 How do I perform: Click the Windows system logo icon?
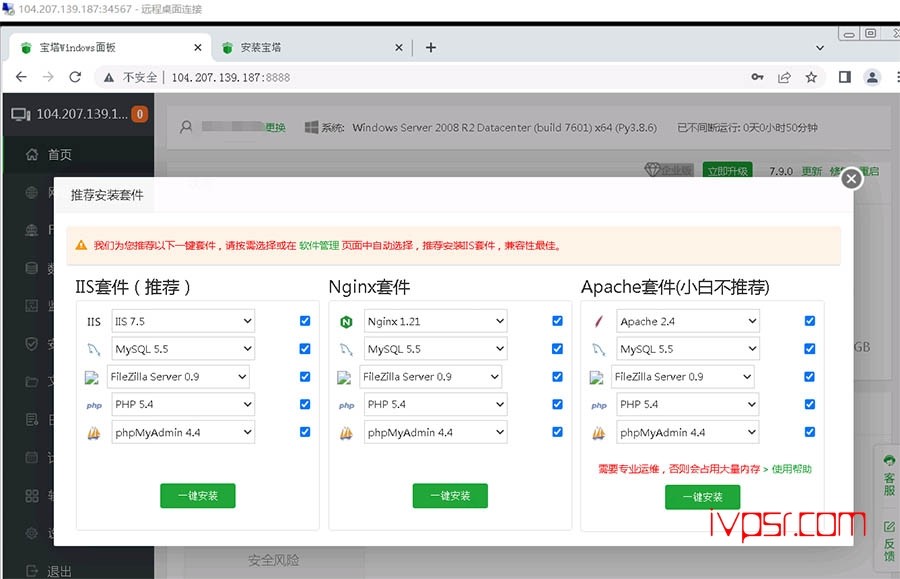pos(311,127)
